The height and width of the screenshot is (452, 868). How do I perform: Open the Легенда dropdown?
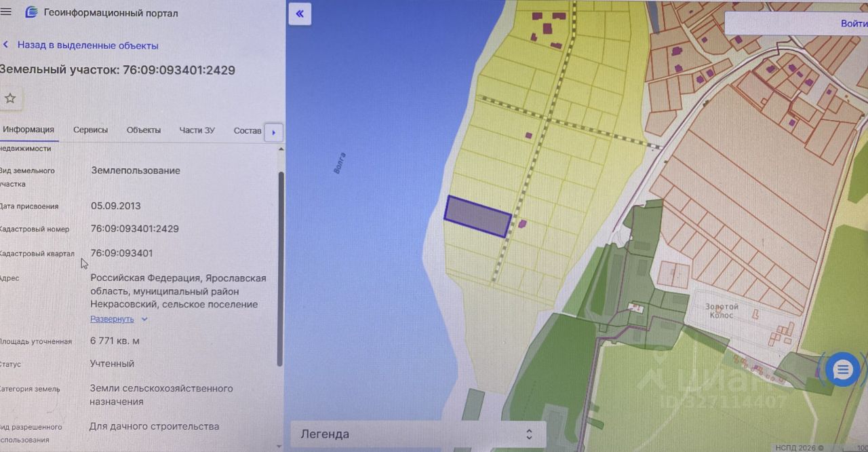418,434
